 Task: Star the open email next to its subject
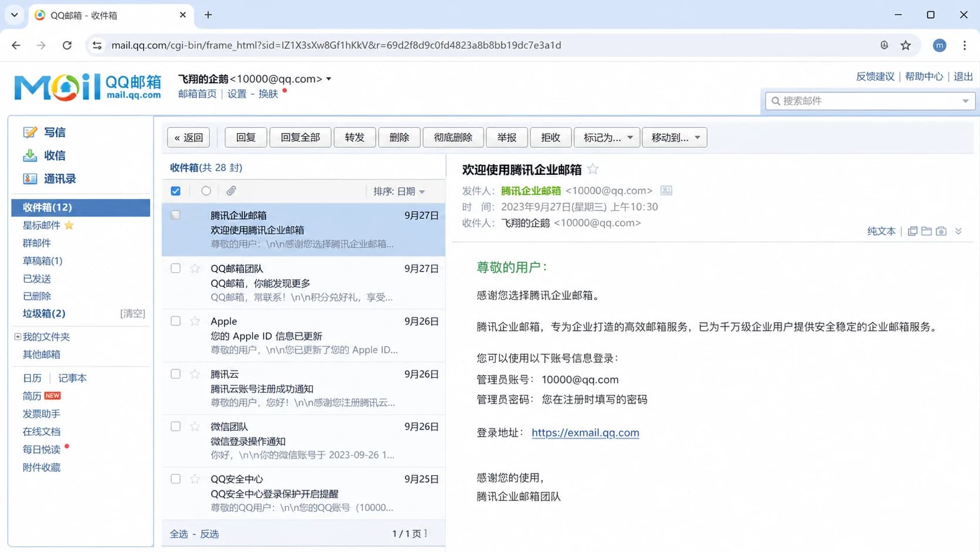click(x=593, y=169)
